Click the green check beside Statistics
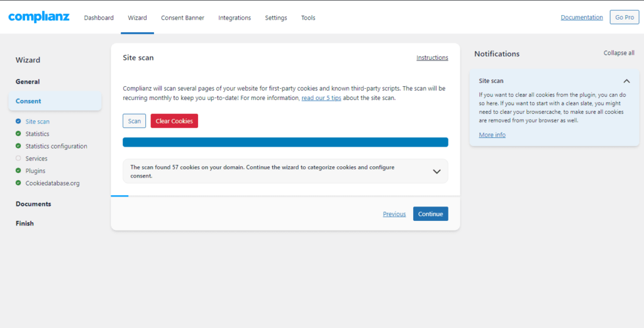The height and width of the screenshot is (328, 644). click(x=18, y=133)
